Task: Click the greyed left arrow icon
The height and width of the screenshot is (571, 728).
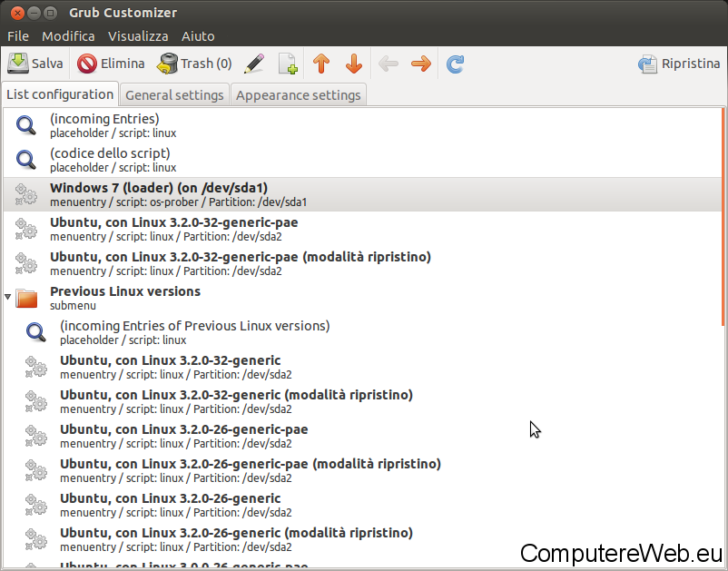Action: point(389,64)
